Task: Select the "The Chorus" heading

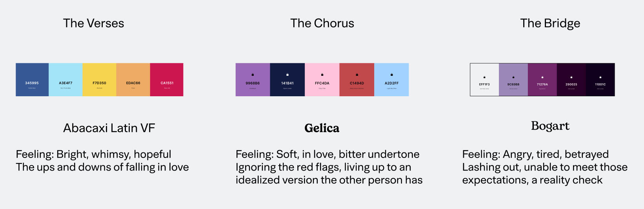Action: click(322, 23)
